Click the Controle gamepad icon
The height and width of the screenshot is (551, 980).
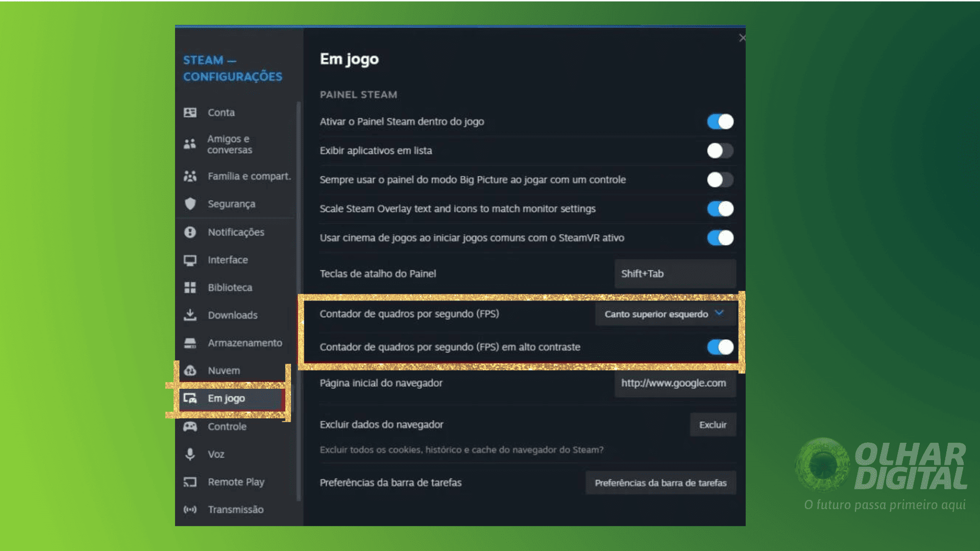coord(190,427)
